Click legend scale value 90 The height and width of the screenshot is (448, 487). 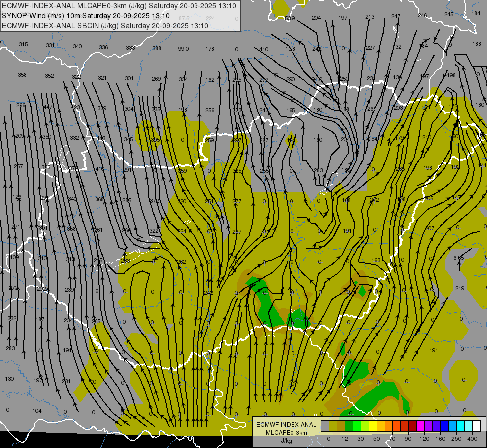coord(408,439)
